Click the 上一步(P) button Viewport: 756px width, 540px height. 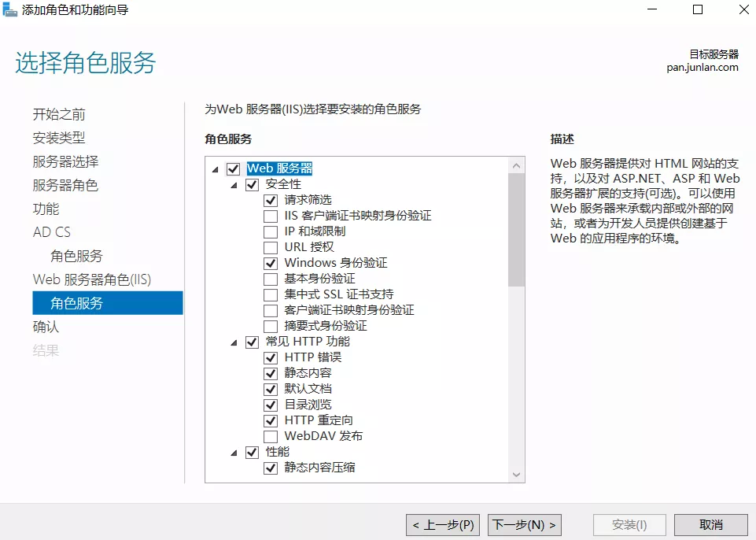[444, 524]
